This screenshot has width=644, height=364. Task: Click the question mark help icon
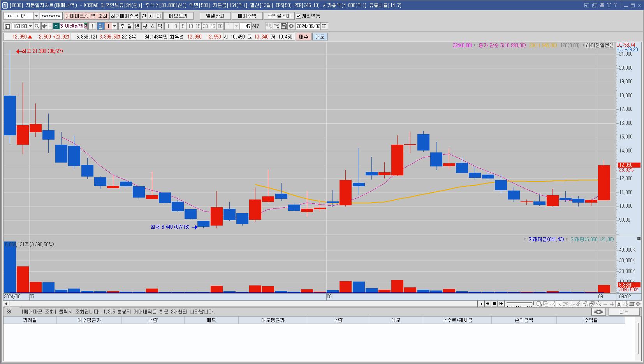(615, 5)
